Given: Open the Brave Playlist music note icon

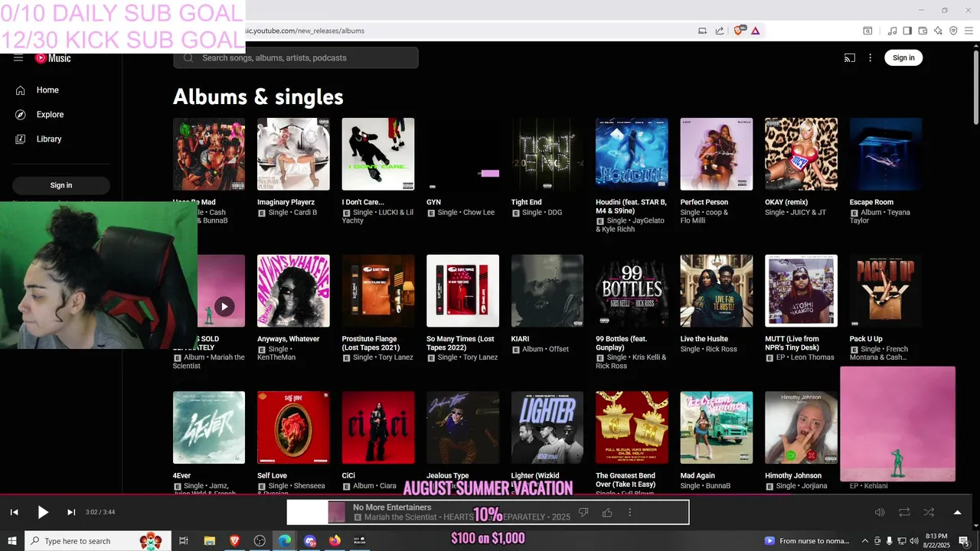Looking at the screenshot, I should click(892, 31).
